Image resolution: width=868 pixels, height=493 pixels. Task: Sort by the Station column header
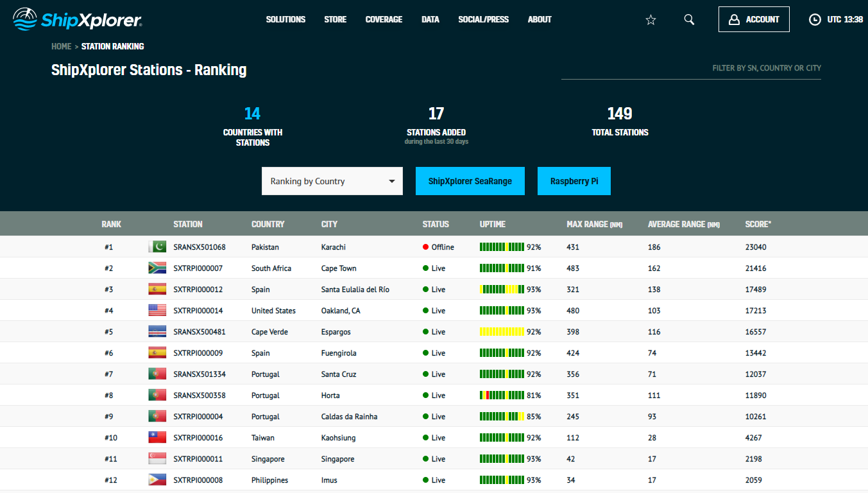tap(188, 224)
